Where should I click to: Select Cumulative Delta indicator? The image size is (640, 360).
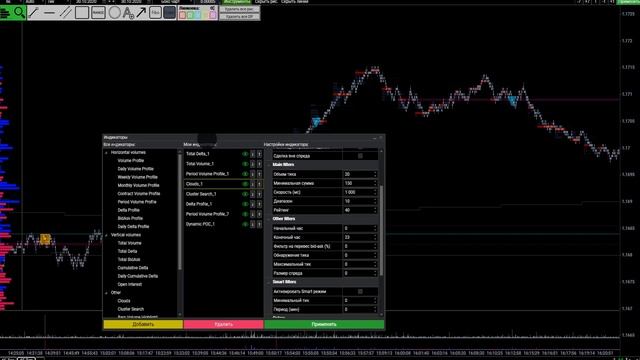(x=133, y=268)
